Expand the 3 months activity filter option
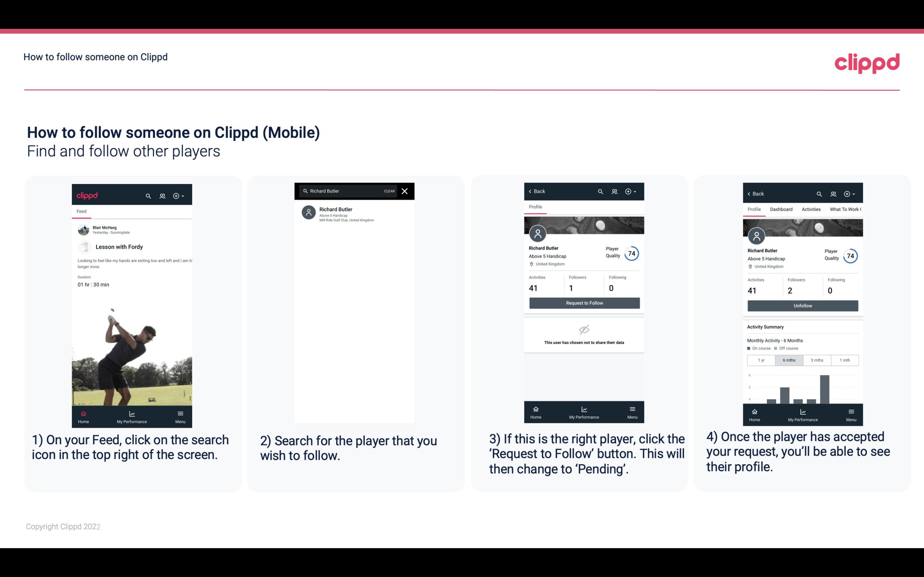924x577 pixels. pos(816,359)
